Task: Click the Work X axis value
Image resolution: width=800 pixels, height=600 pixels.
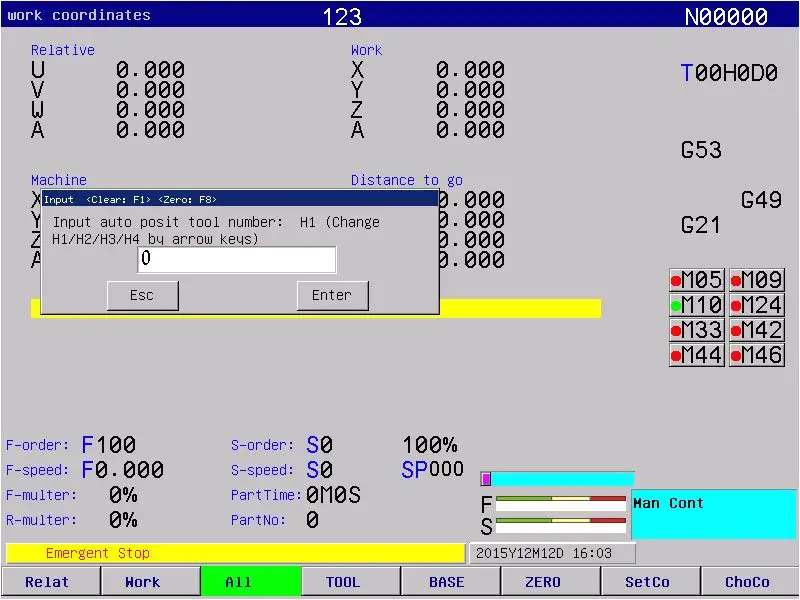Action: tap(470, 70)
